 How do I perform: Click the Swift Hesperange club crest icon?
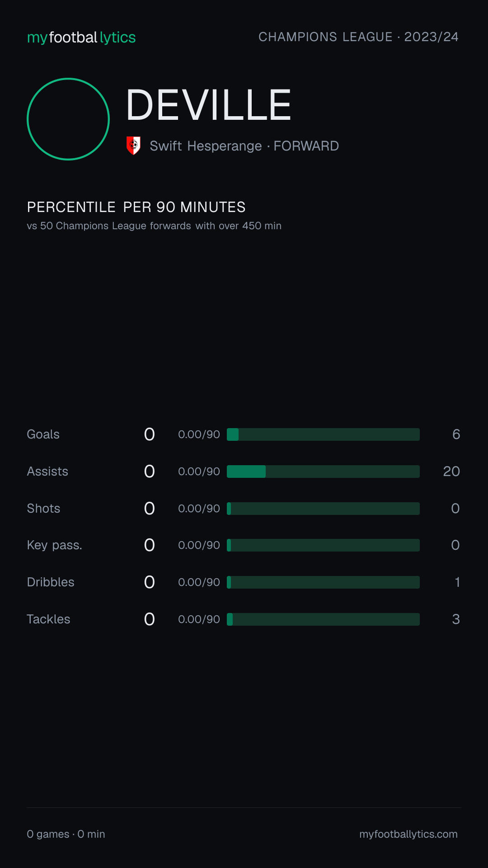point(133,146)
